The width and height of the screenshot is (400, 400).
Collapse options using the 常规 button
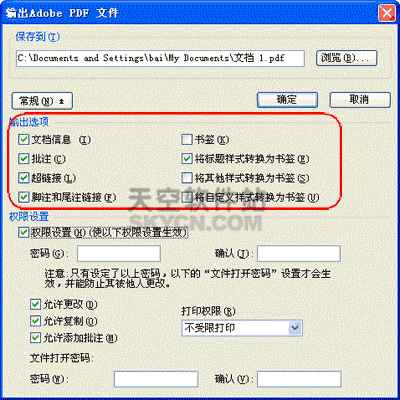coord(42,101)
